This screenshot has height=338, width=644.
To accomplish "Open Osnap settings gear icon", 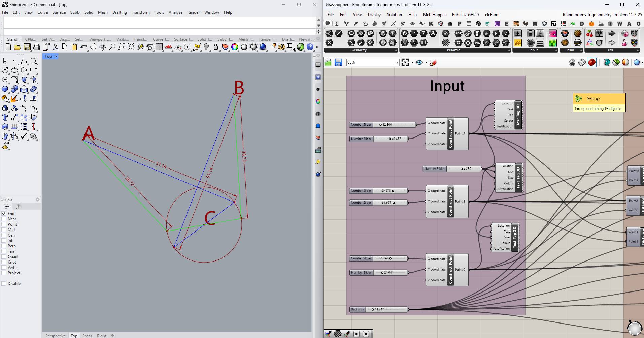I will pyautogui.click(x=38, y=199).
